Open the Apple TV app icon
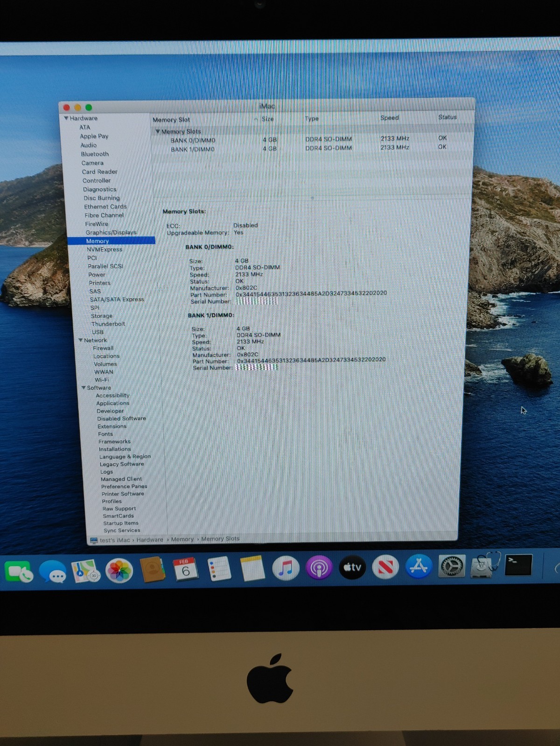 tap(352, 567)
